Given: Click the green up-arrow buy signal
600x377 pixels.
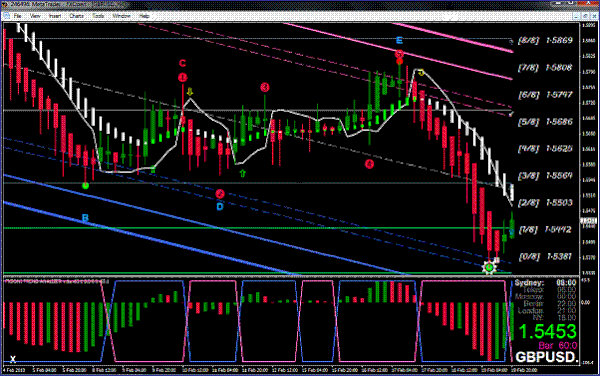Looking at the screenshot, I should [242, 173].
